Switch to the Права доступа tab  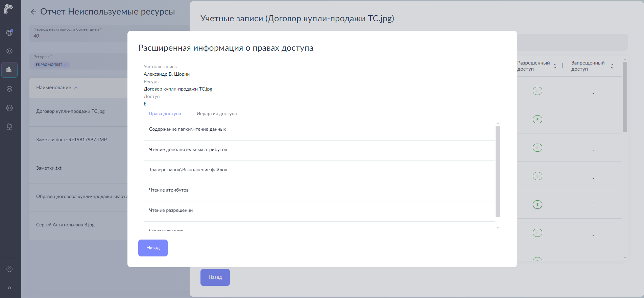tap(165, 114)
